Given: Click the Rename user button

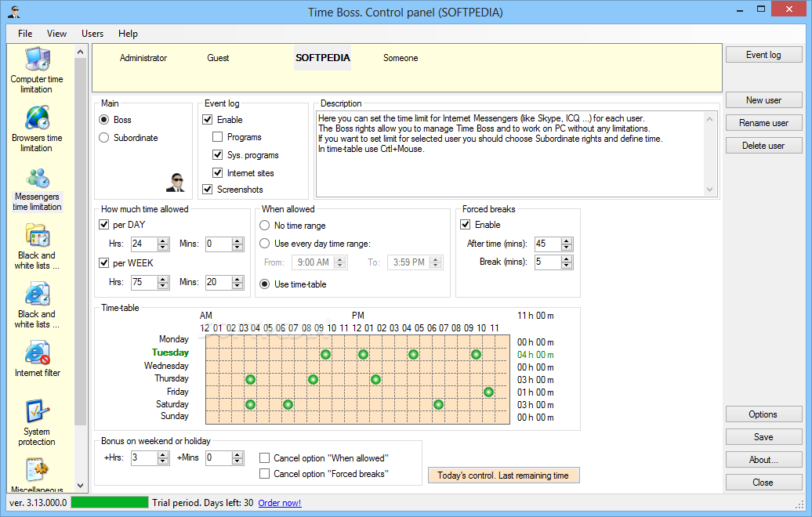Looking at the screenshot, I should (764, 123).
